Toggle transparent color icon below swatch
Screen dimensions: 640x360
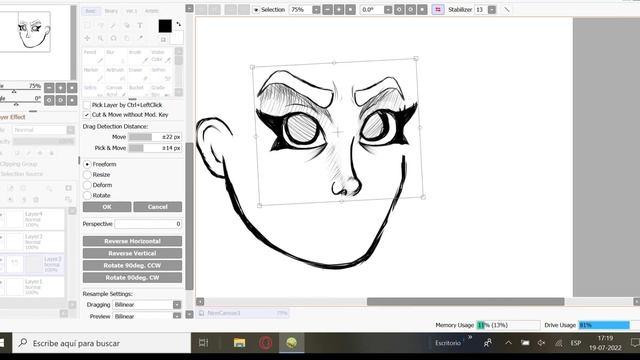pyautogui.click(x=163, y=40)
